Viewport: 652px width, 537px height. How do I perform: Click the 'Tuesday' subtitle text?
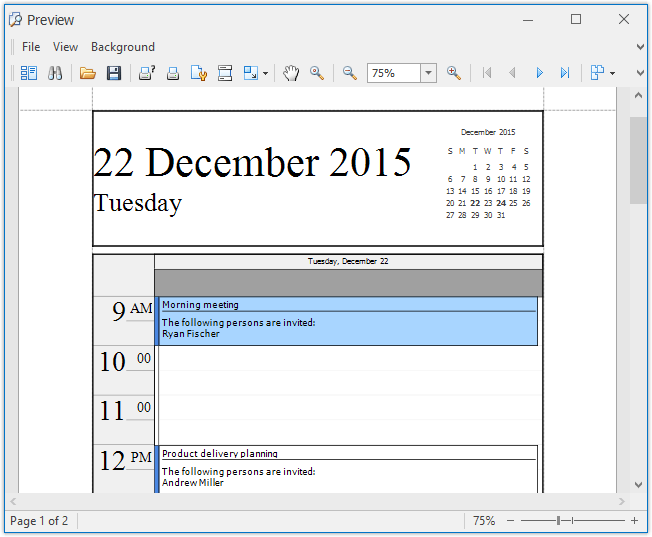(138, 203)
